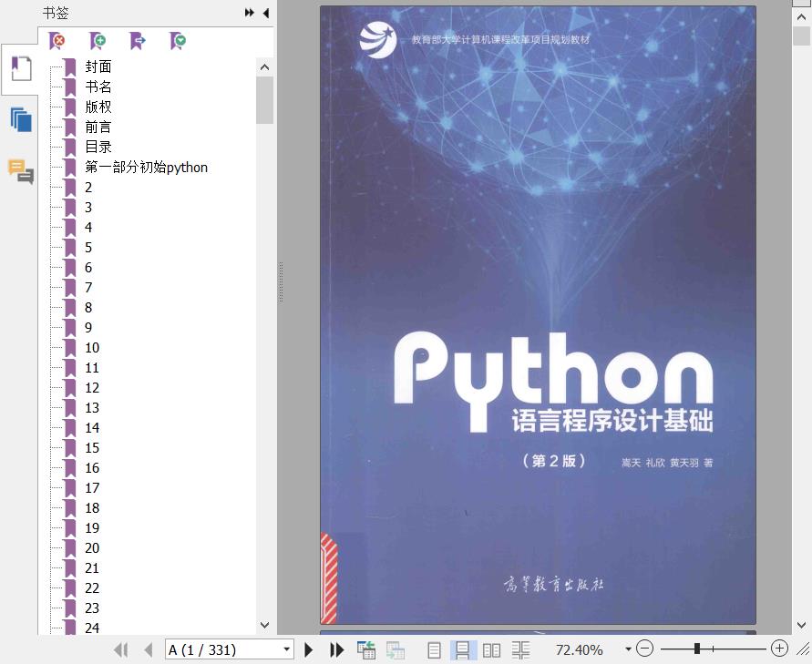Expand all bookmarks with double arrow
812x664 pixels.
point(249,13)
